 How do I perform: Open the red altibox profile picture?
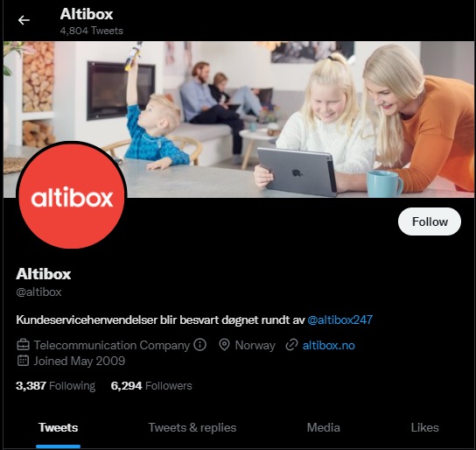click(x=72, y=196)
